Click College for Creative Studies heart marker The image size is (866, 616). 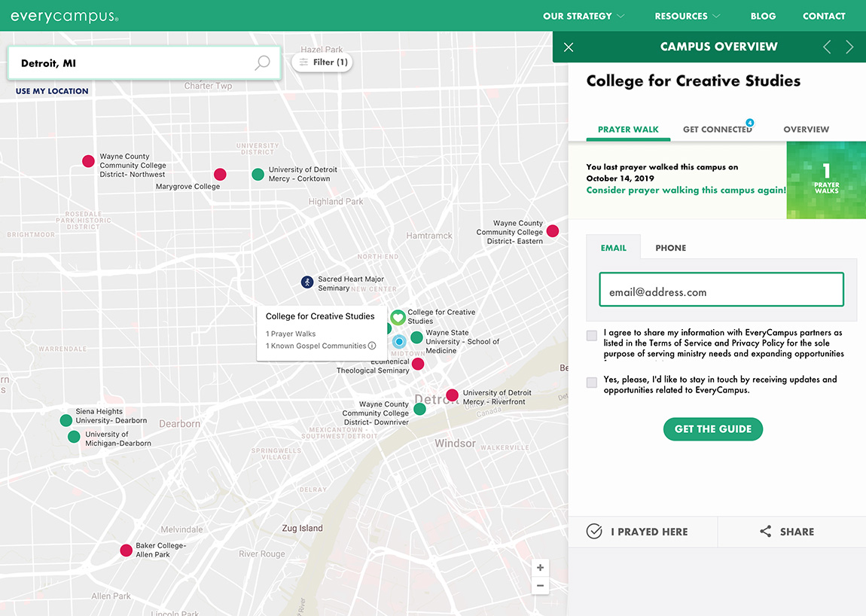(x=398, y=317)
